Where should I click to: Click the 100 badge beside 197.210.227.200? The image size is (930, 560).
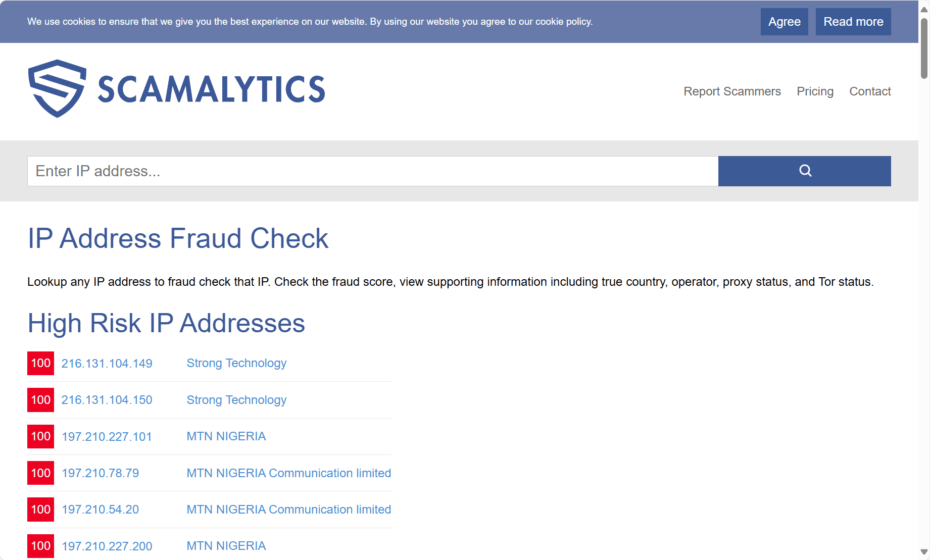pos(40,546)
